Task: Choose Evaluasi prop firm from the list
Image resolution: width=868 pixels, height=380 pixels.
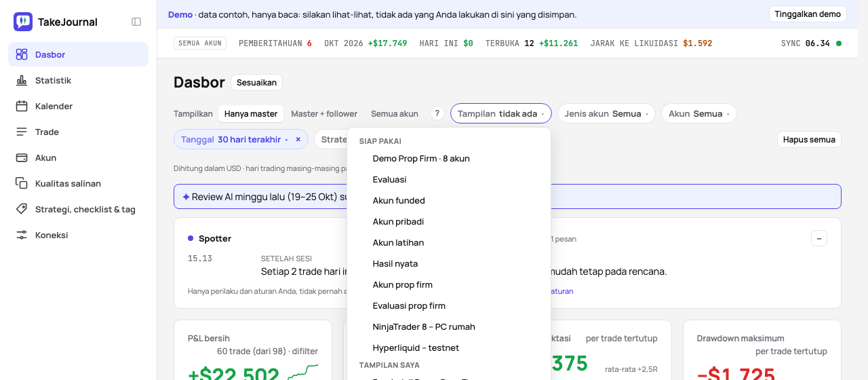Action: click(449, 305)
